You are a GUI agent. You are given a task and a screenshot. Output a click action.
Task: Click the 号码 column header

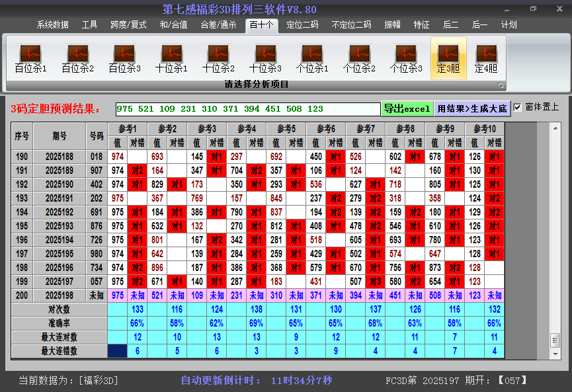pyautogui.click(x=97, y=136)
